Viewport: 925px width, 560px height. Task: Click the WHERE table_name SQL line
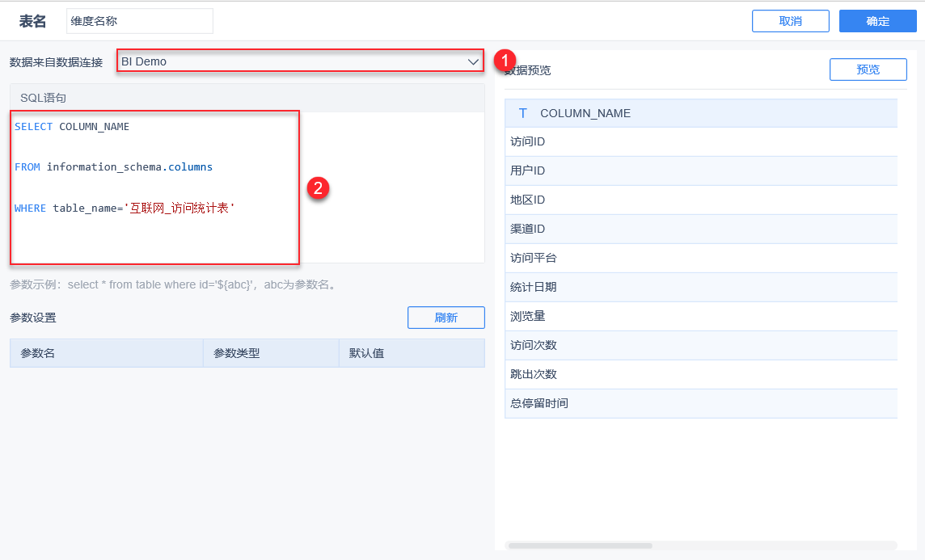click(x=125, y=208)
